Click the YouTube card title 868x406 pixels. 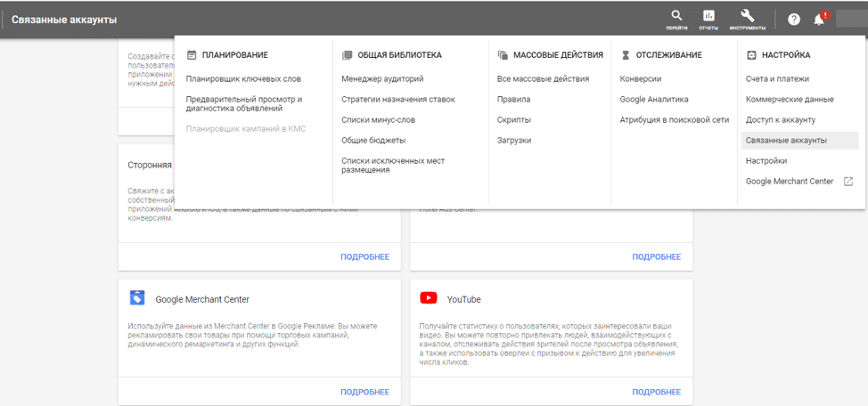[464, 299]
